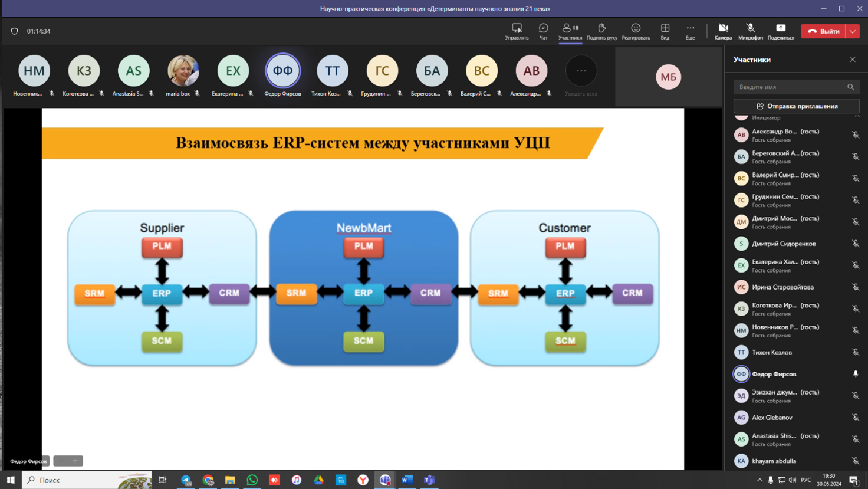Screen dimensions: 868x489
Task: Open WhatsApp from the taskbar
Action: 252,480
